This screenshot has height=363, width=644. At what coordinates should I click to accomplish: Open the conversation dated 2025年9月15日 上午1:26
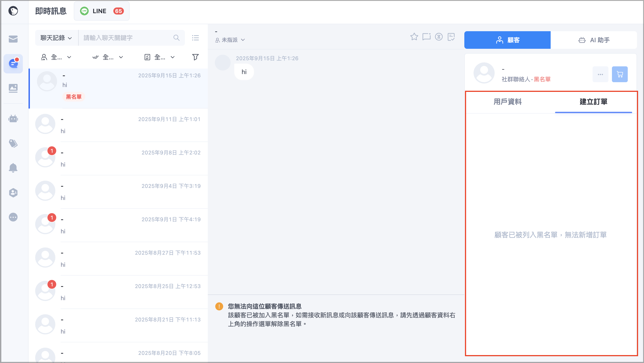click(119, 88)
